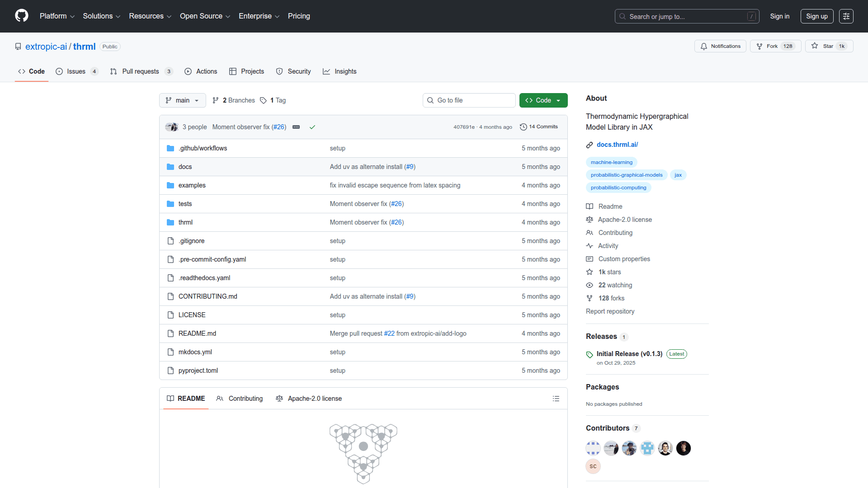The width and height of the screenshot is (868, 488).
Task: Click the Sign up button
Action: tap(816, 16)
